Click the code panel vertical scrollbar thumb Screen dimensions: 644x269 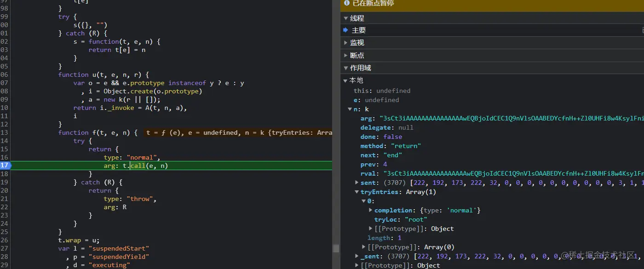(x=336, y=248)
